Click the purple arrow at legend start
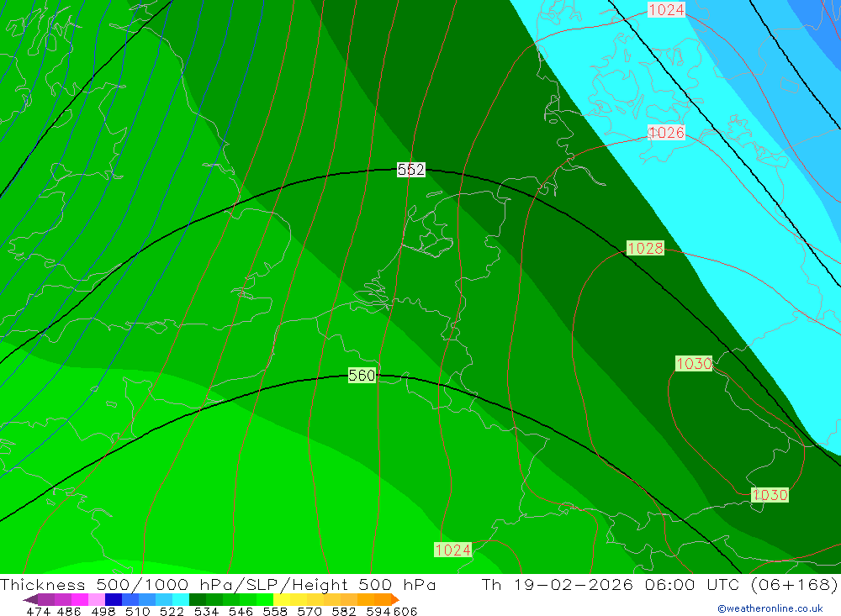 click(x=30, y=599)
